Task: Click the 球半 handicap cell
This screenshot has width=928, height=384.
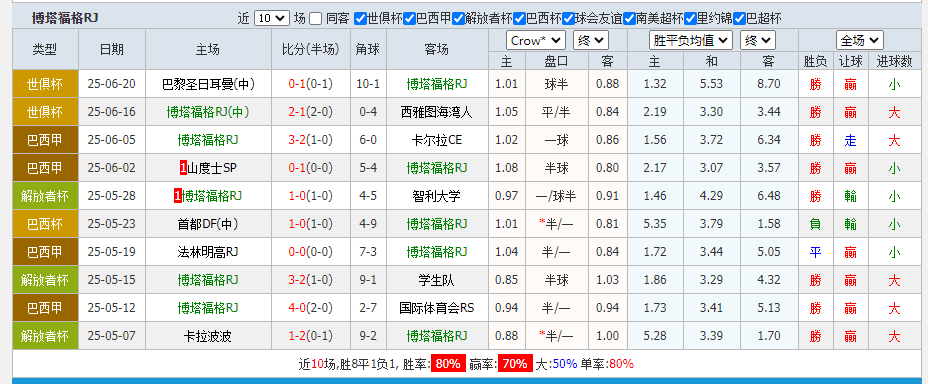Action: coord(556,84)
